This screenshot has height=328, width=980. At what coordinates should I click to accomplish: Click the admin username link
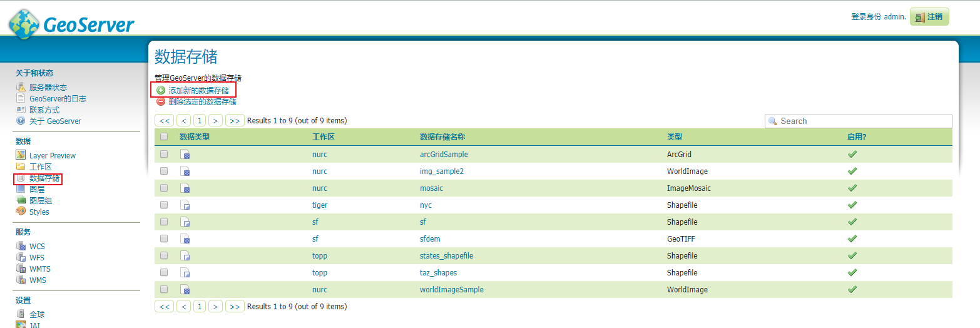click(895, 16)
